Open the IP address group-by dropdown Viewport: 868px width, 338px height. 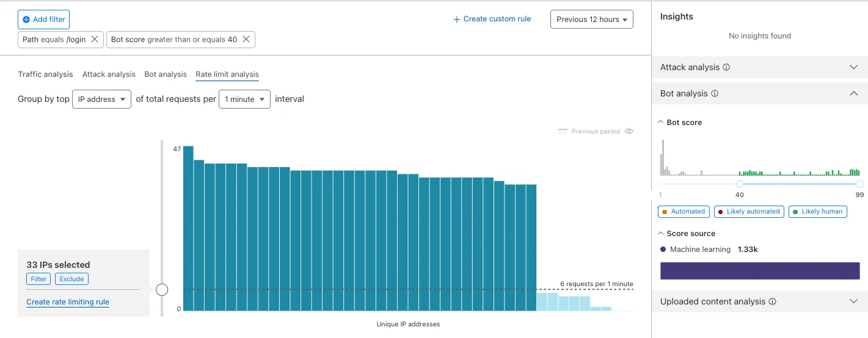click(101, 99)
